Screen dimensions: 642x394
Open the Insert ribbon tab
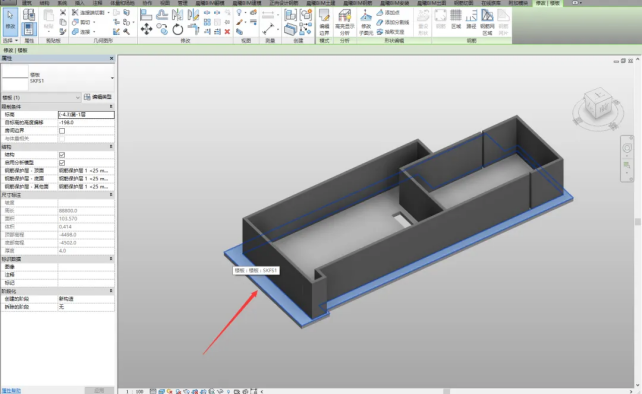click(79, 3)
